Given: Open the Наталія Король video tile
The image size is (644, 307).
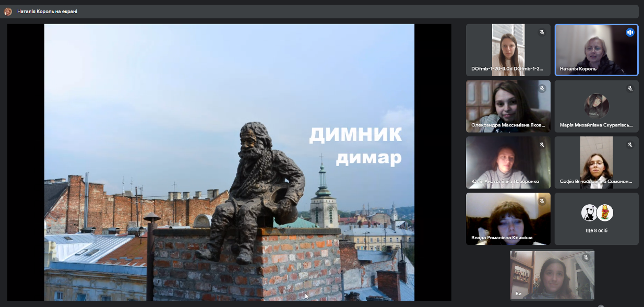Looking at the screenshot, I should pos(597,50).
